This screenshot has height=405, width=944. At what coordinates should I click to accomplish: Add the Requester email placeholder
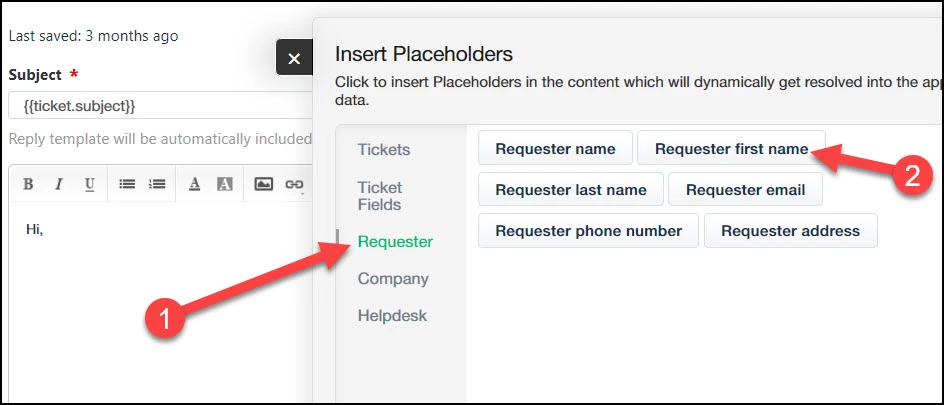click(745, 190)
